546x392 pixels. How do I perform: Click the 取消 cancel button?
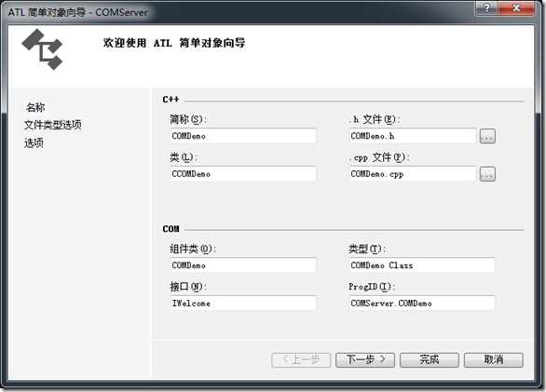tap(494, 359)
